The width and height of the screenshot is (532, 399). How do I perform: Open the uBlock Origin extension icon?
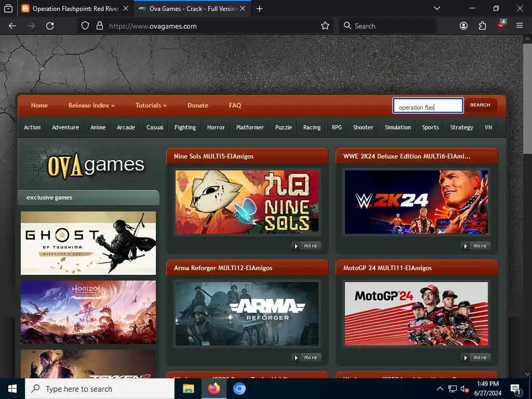point(501,25)
